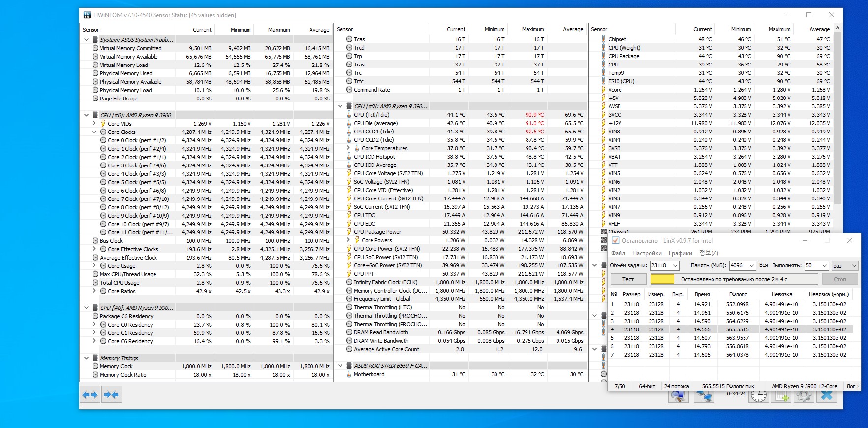Click the clock icon in HWiNFO toolbar
868x428 pixels.
point(758,395)
